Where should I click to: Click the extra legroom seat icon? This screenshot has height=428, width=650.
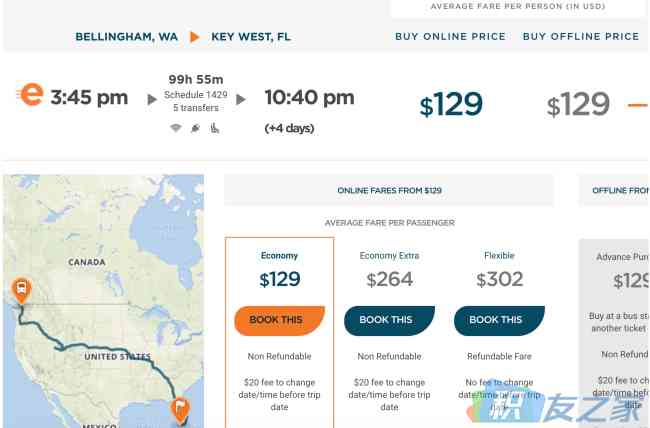pos(214,128)
